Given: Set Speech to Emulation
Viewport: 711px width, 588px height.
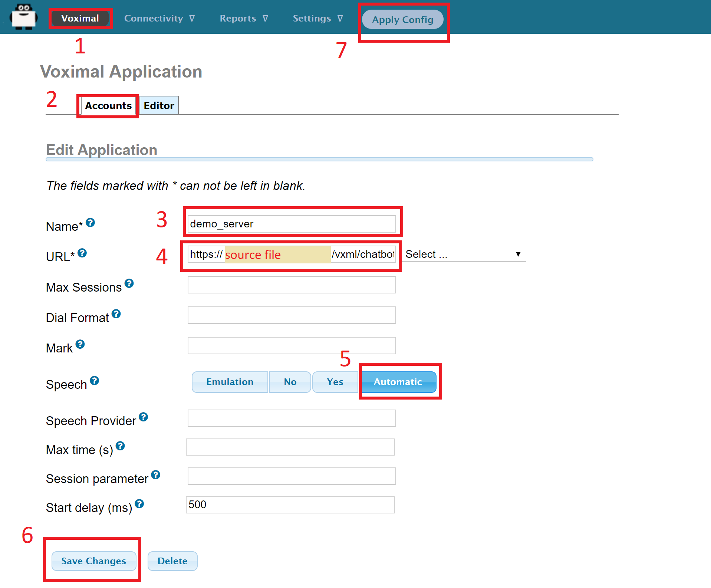Looking at the screenshot, I should point(230,382).
